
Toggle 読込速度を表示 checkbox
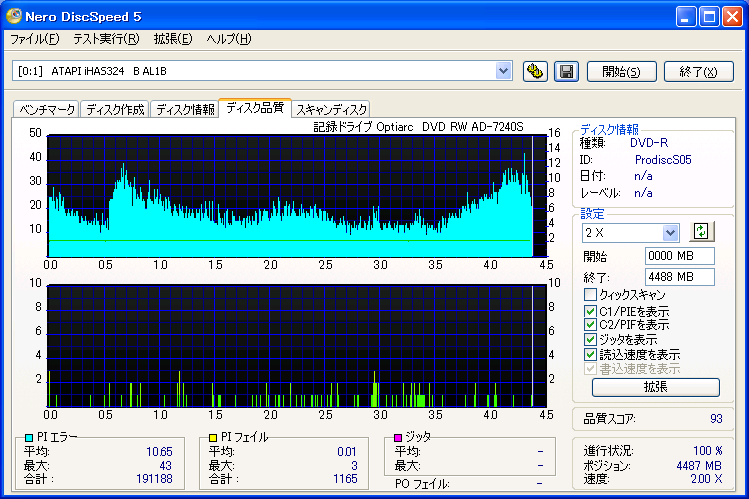pyautogui.click(x=590, y=354)
